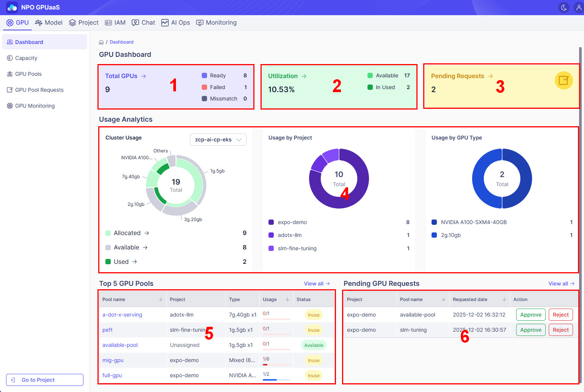
Task: Click the home breadcrumb icon
Action: point(101,42)
